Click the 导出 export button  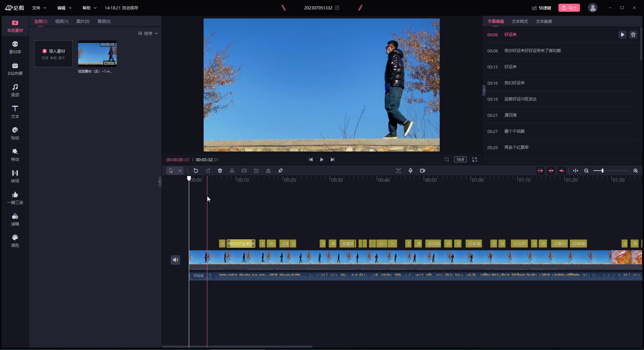tap(569, 8)
